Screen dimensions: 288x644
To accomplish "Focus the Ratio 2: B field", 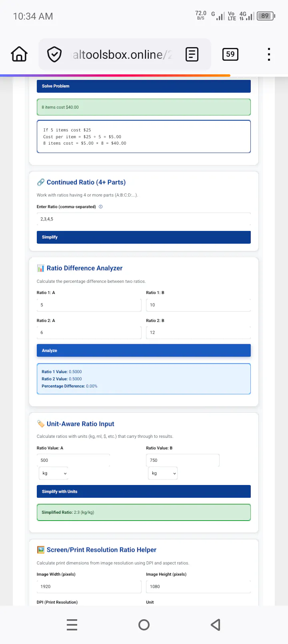I will 198,332.
